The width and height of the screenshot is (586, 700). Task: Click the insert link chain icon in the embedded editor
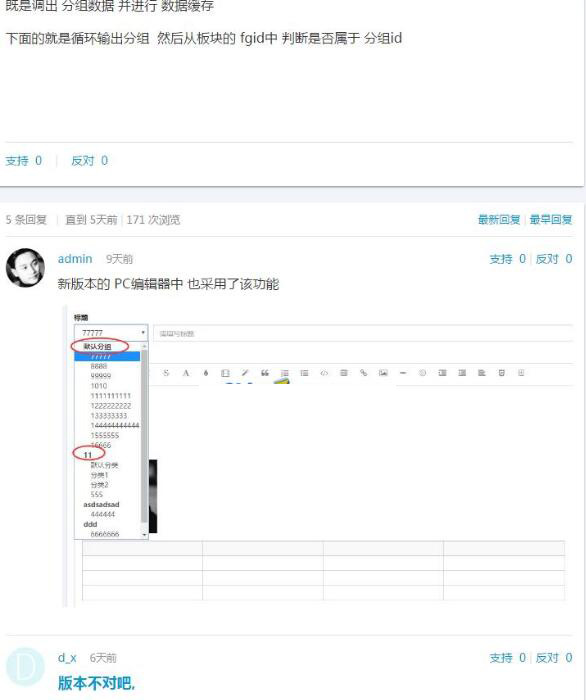click(x=363, y=373)
